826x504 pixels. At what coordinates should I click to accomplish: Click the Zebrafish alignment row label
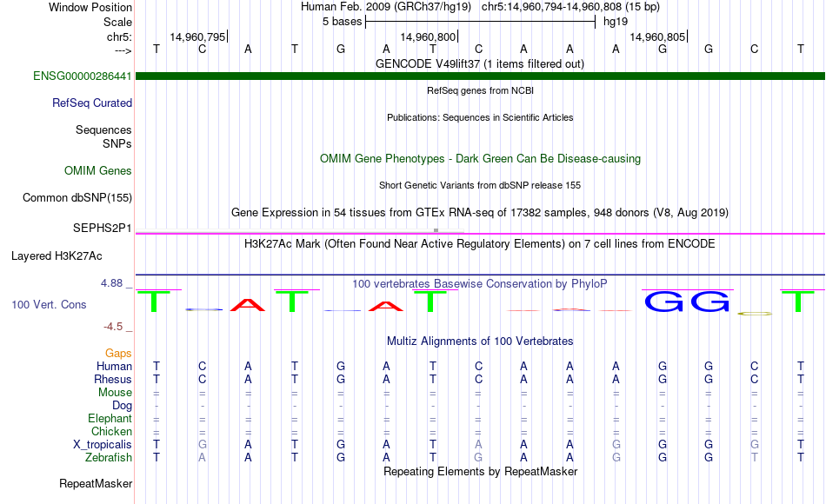click(x=109, y=457)
